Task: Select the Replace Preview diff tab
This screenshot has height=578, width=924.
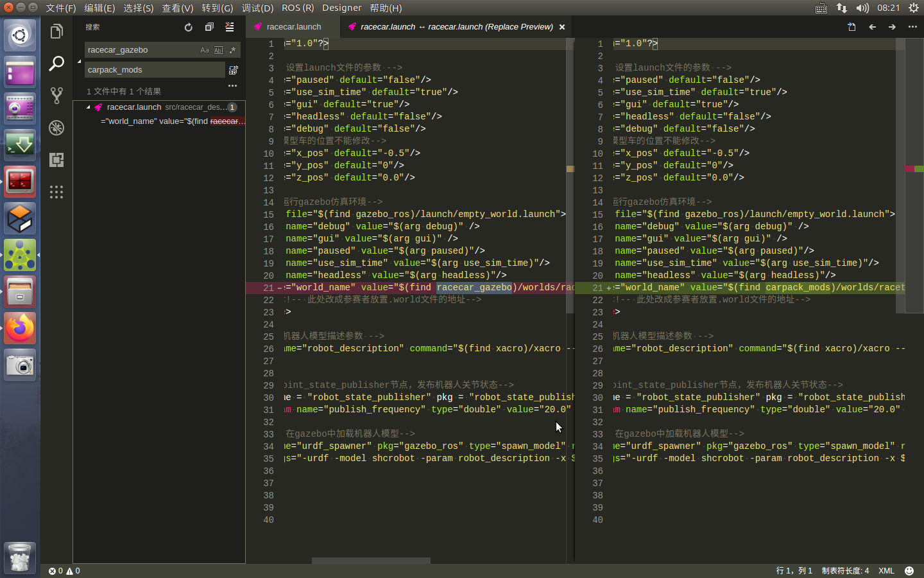Action: (x=456, y=27)
